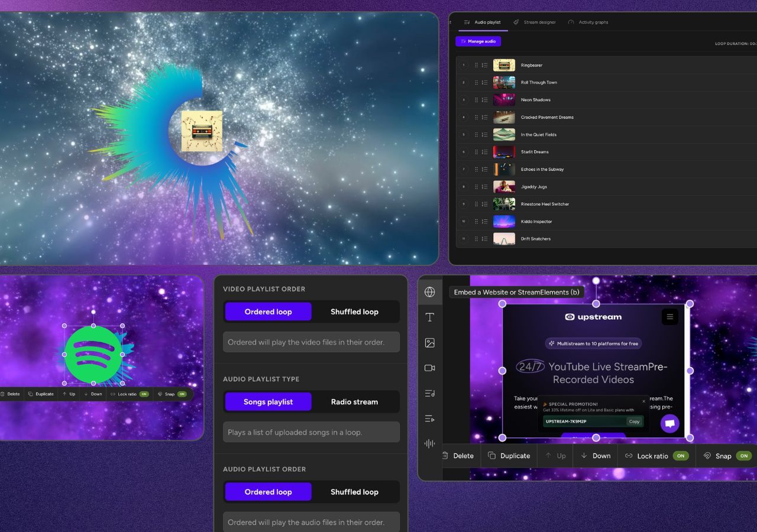Open the play-list sidebar icon
757x532 pixels.
(x=430, y=419)
